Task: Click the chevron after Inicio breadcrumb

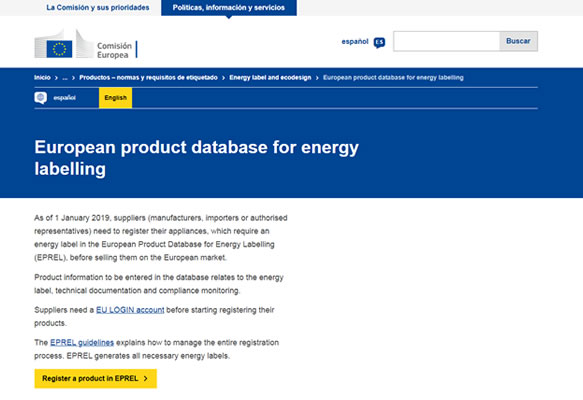Action: [56, 78]
